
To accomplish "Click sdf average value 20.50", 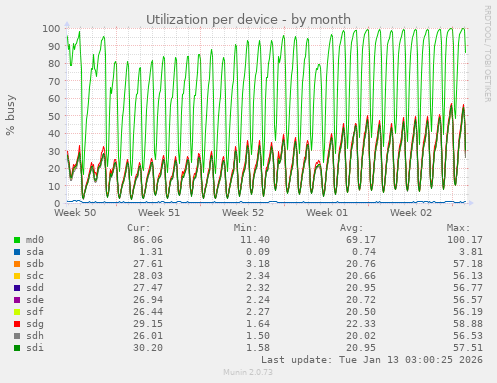I will click(361, 312).
